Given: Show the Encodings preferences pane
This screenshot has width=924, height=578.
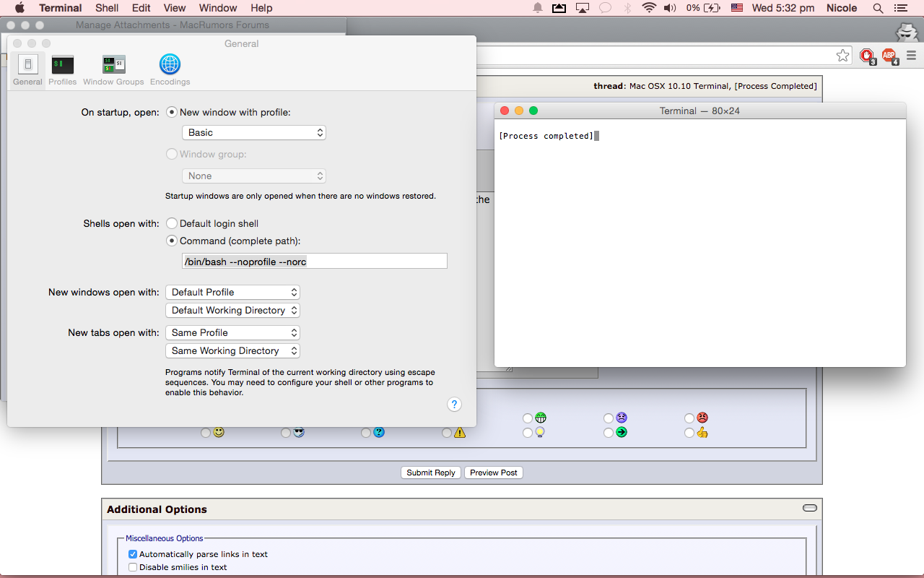Looking at the screenshot, I should click(170, 70).
